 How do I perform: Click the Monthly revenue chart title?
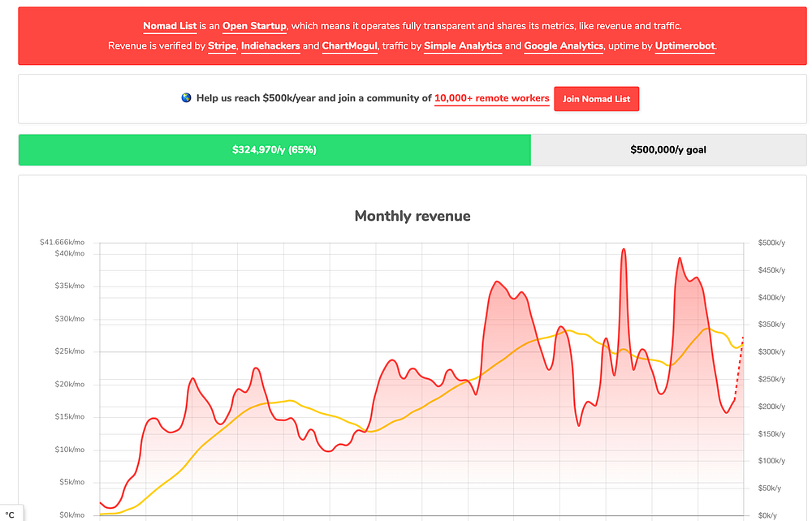click(412, 216)
